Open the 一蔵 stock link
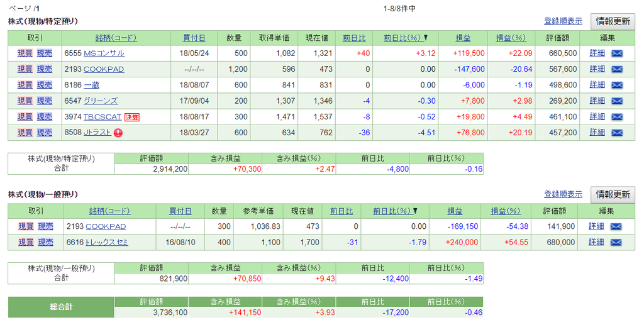Image resolution: width=644 pixels, height=332 pixels. 92,85
